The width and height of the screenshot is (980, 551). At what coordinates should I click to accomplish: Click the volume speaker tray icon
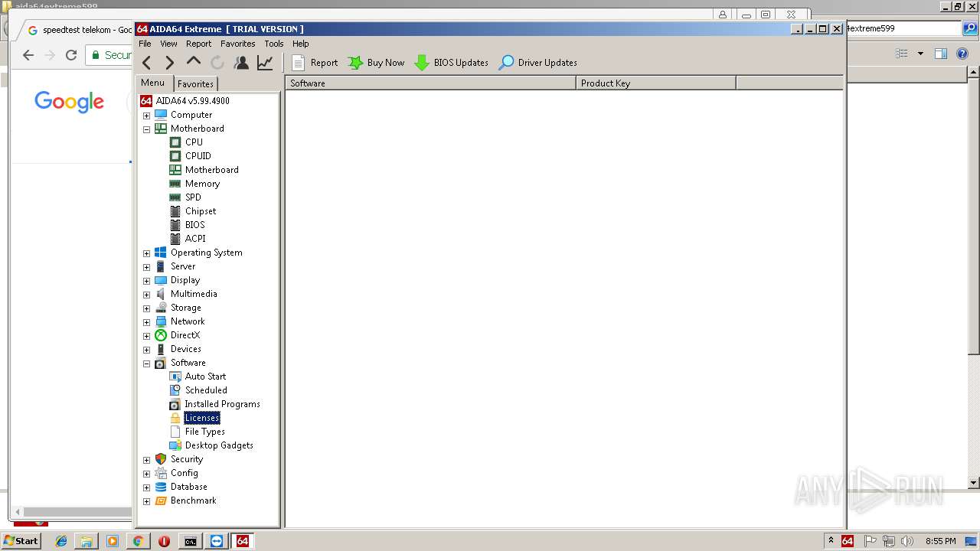907,541
